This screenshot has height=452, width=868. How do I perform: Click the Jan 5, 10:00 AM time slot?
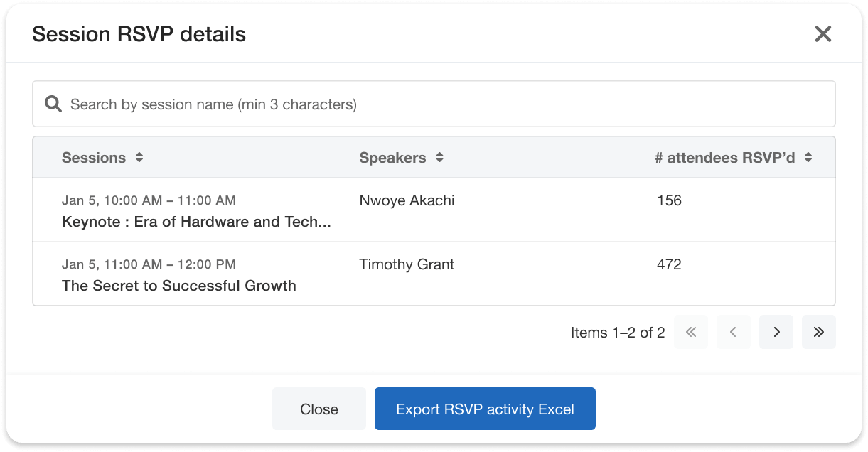click(149, 200)
